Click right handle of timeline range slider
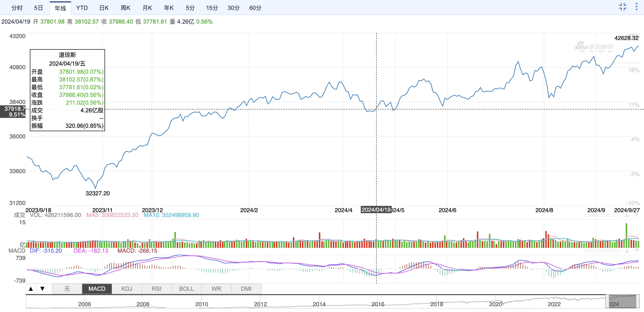 pyautogui.click(x=637, y=301)
